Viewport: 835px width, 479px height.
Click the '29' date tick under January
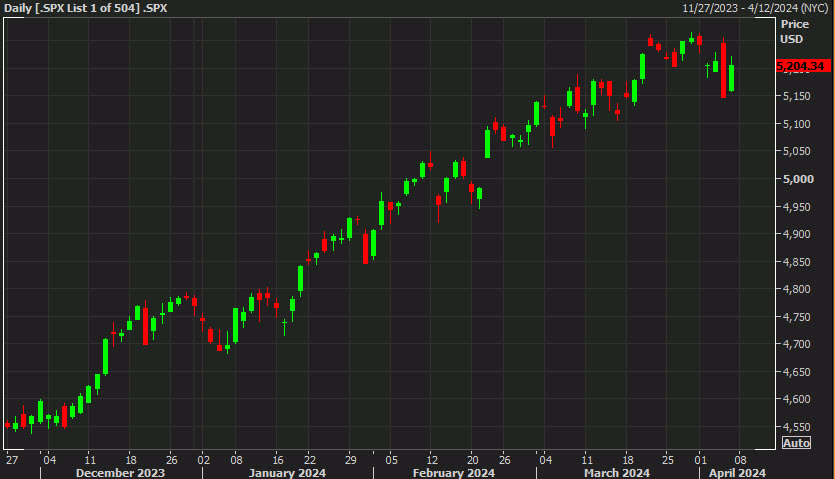[x=350, y=460]
